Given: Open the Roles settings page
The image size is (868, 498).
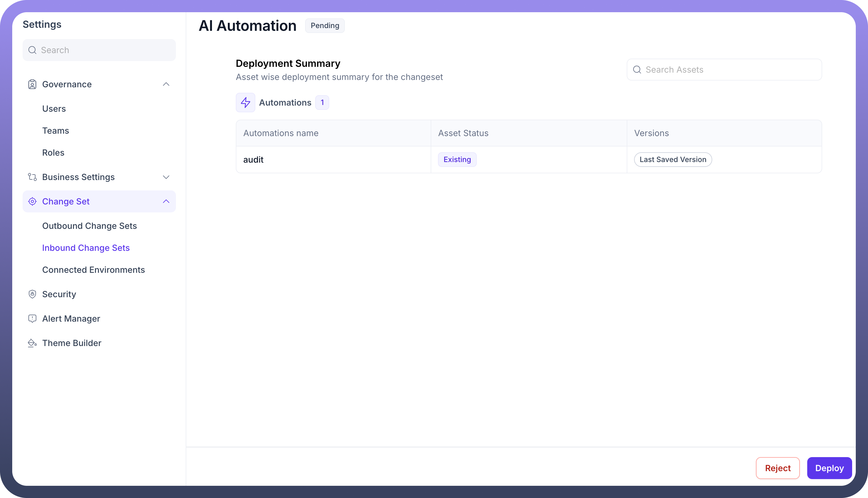Looking at the screenshot, I should point(53,153).
